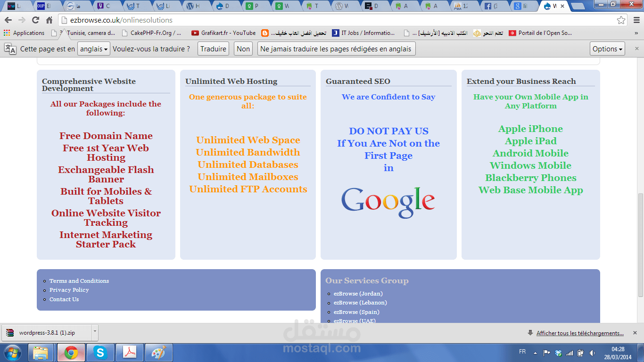Dismiss the translation bar with the X

click(x=636, y=49)
